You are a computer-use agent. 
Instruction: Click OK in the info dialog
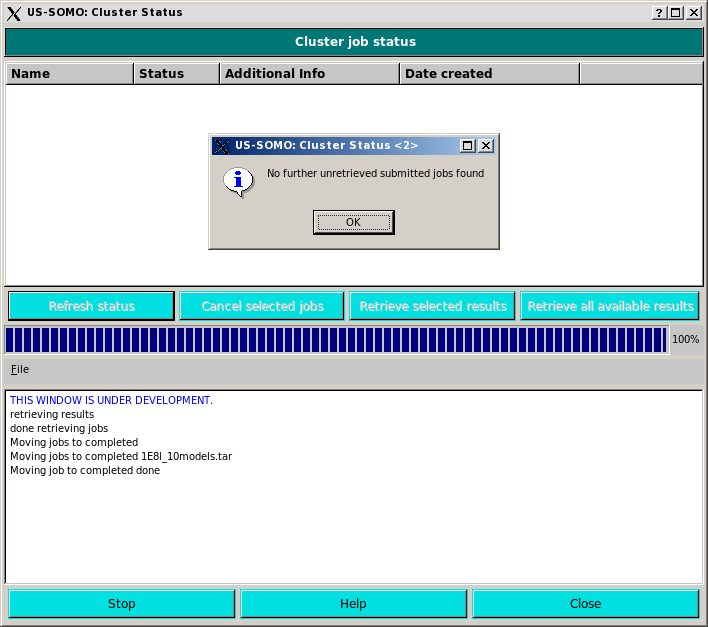pos(354,222)
